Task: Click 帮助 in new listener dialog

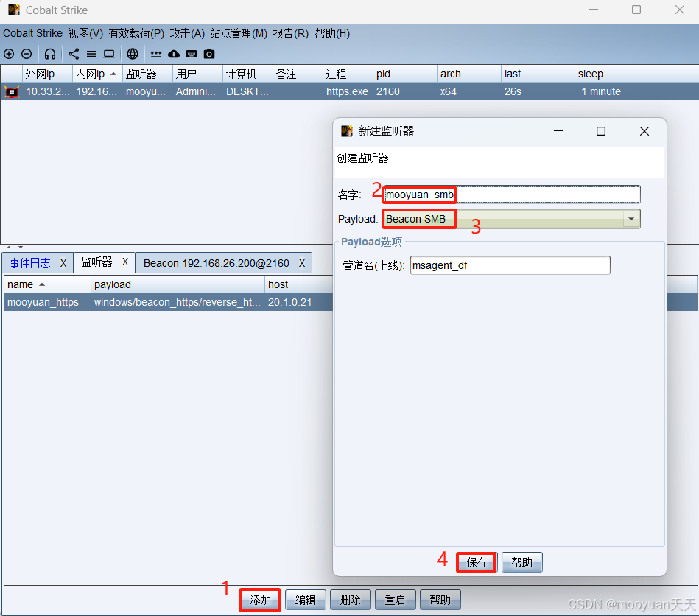Action: click(x=522, y=562)
